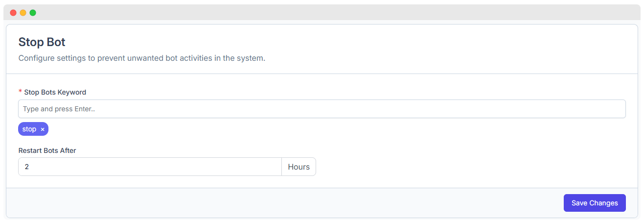
Task: Click the red required asterisk marker
Action: pyautogui.click(x=20, y=92)
